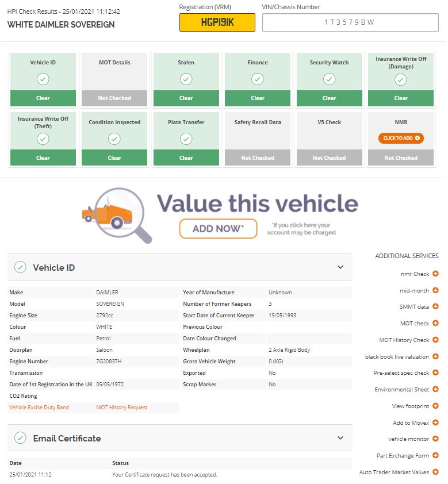
Task: Click plus icon beside Part Exchange Form
Action: pos(435,455)
